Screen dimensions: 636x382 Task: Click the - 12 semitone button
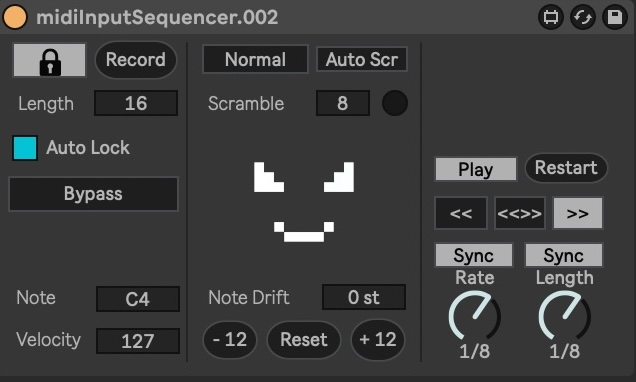coord(230,339)
